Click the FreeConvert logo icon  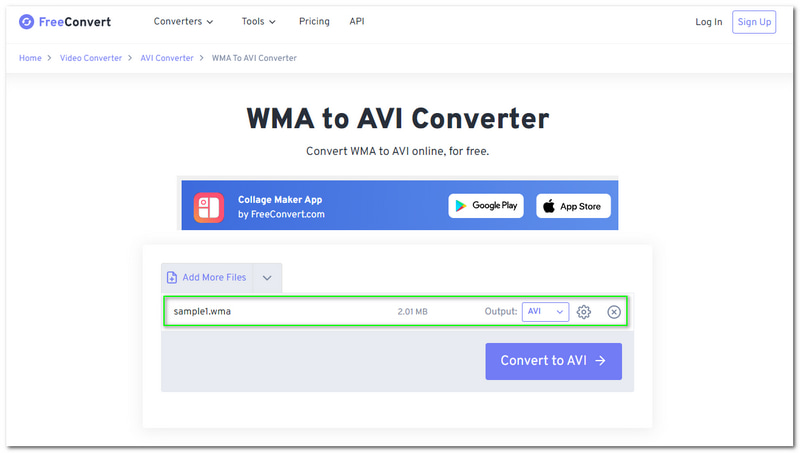click(x=27, y=21)
